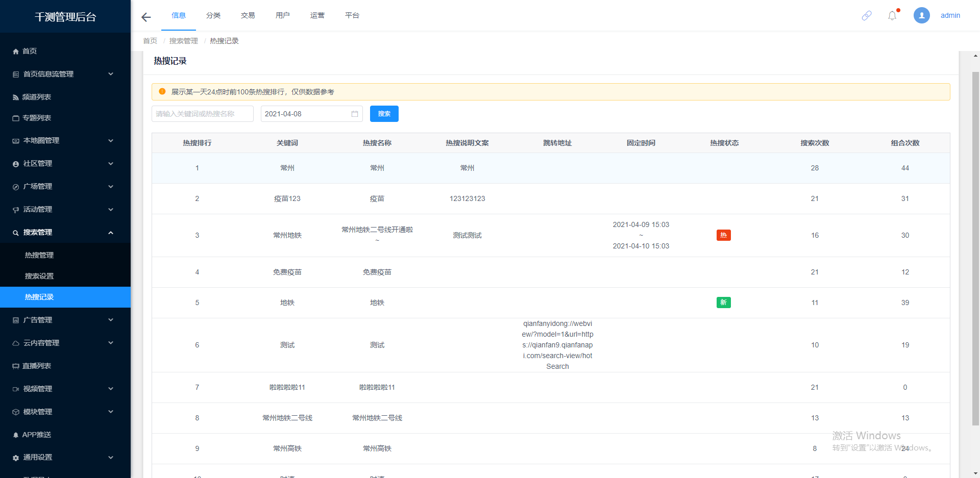Viewport: 980px width, 478px height.
Task: Click the back arrow icon in header
Action: tap(146, 17)
